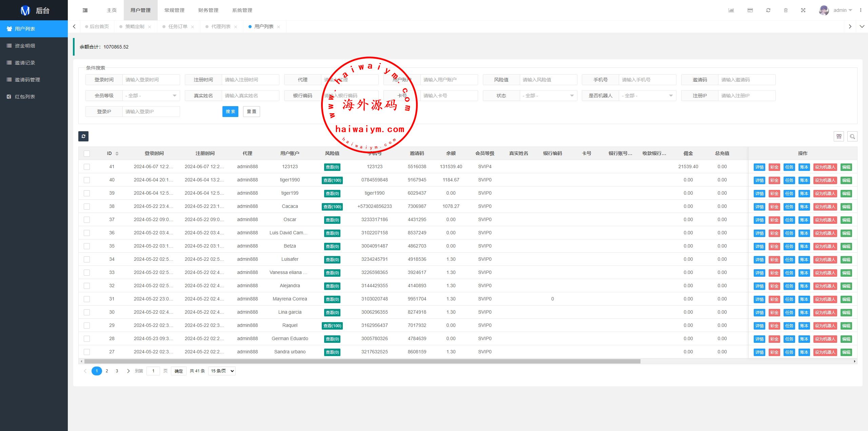Tick the checkbox for user ID 41

(x=87, y=167)
